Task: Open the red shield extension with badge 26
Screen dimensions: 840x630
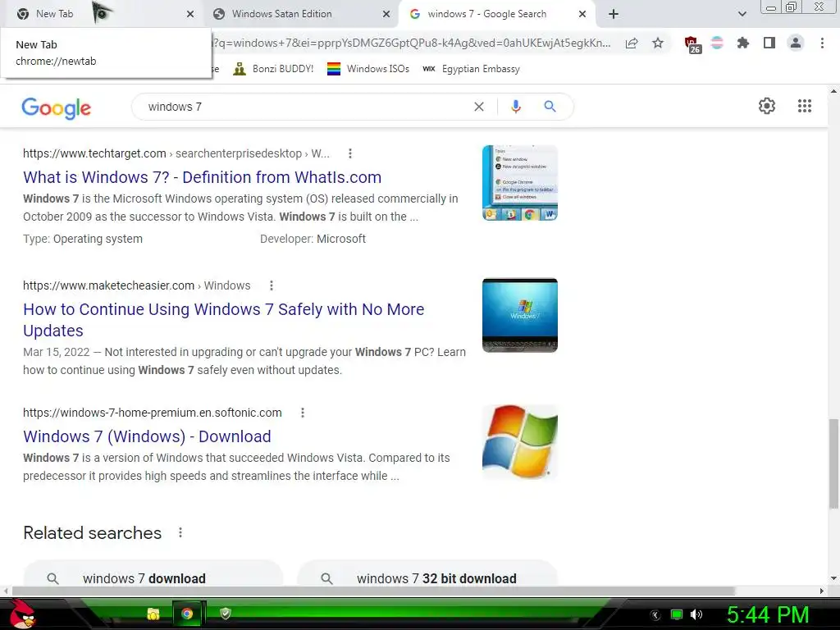Action: coord(692,44)
